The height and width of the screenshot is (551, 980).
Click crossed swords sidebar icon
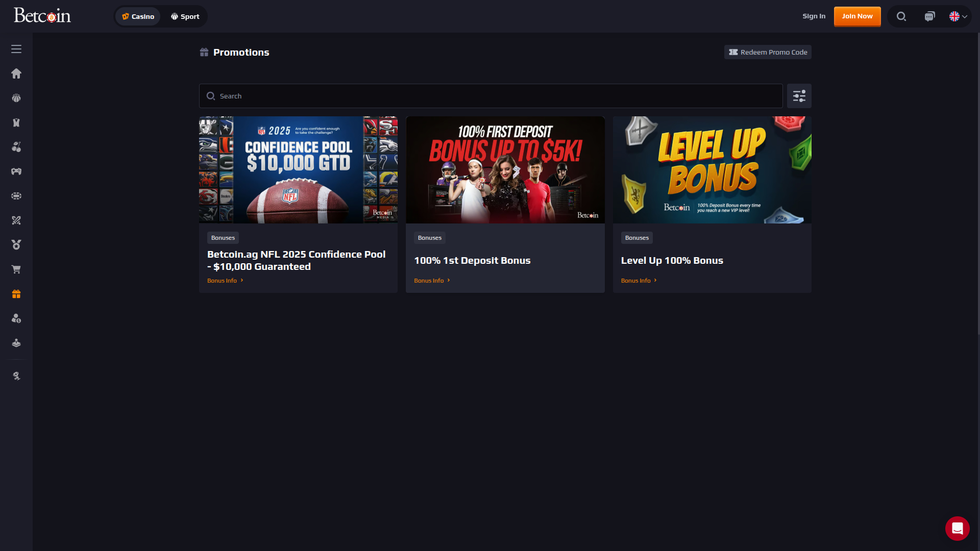point(16,220)
